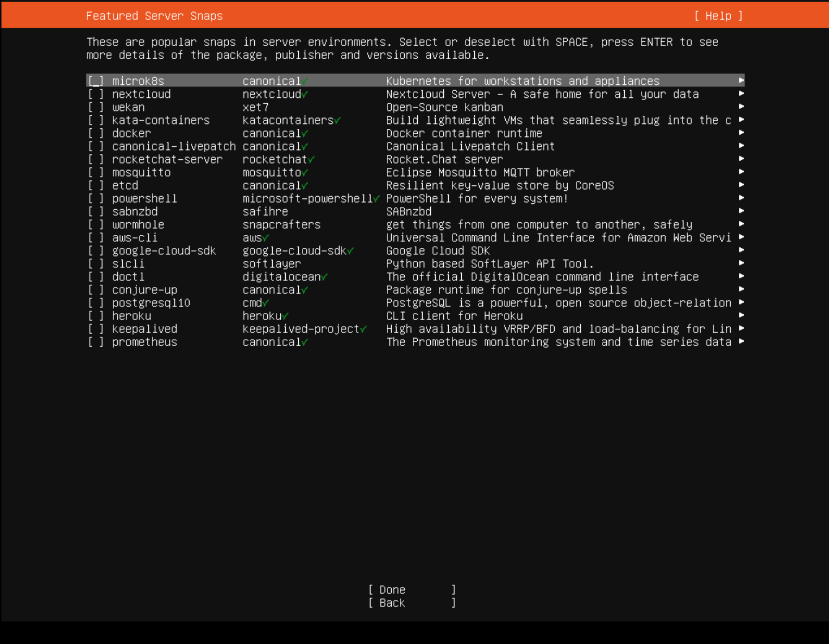Click verified tick next to heroku publisher
Viewport: 829px width, 644px height.
(285, 316)
